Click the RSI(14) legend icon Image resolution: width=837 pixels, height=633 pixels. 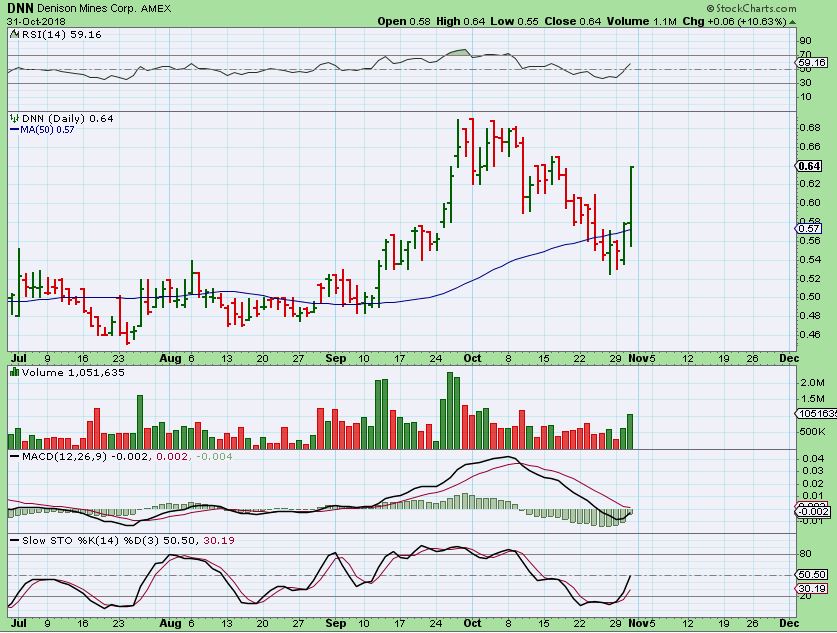click(x=14, y=34)
